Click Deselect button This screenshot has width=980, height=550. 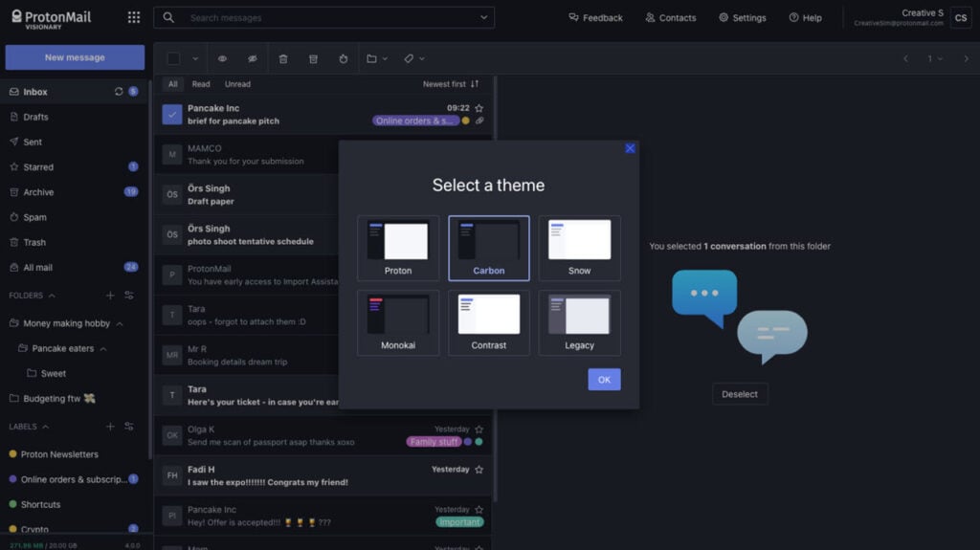tap(740, 394)
